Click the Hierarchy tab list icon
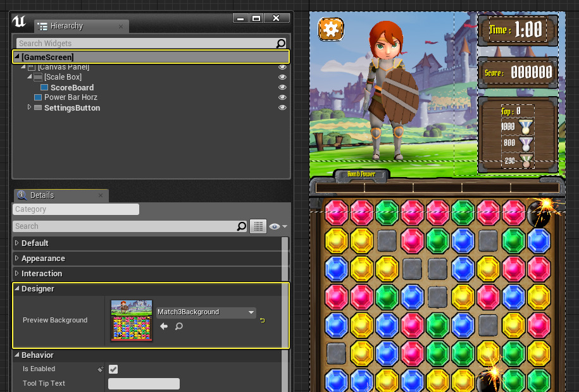 click(42, 26)
